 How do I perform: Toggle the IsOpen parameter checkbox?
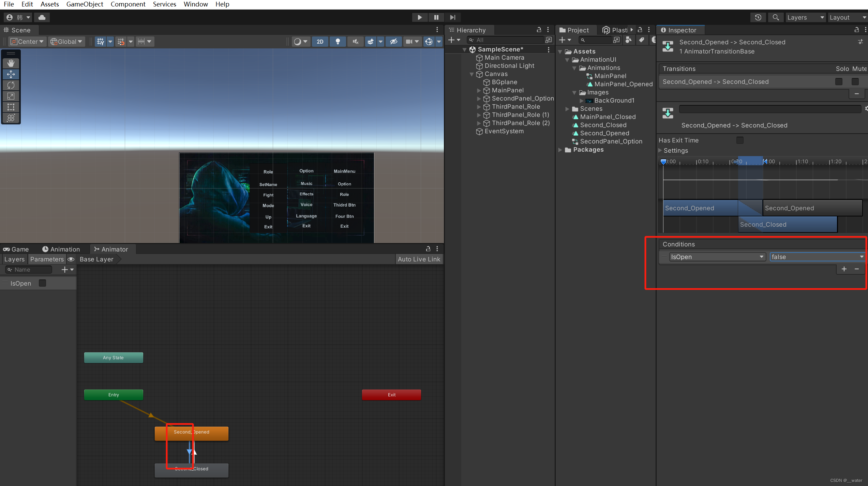click(x=42, y=283)
